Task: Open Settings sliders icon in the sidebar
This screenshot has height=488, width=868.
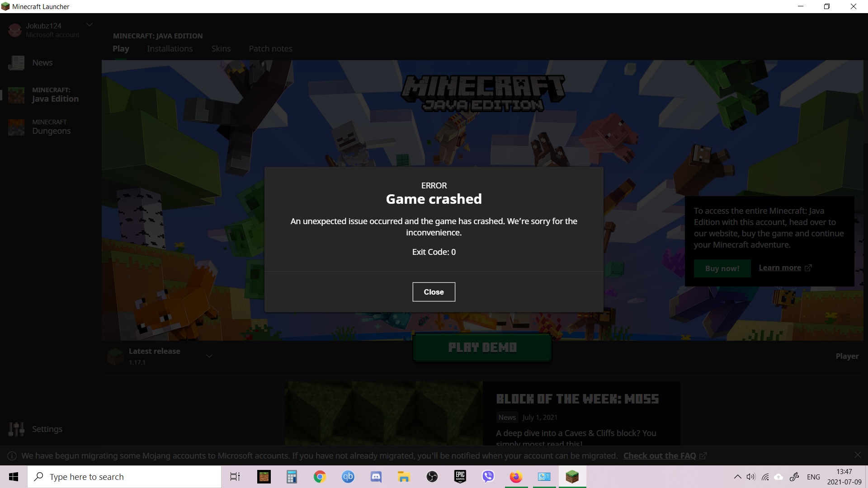Action: [16, 429]
